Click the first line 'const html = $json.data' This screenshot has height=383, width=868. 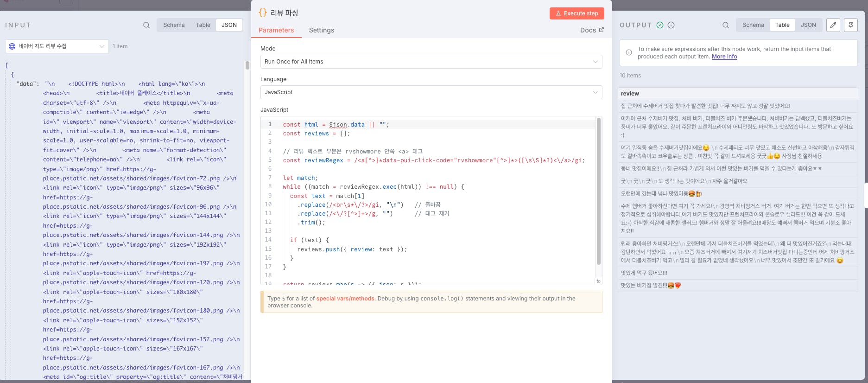[x=336, y=125]
